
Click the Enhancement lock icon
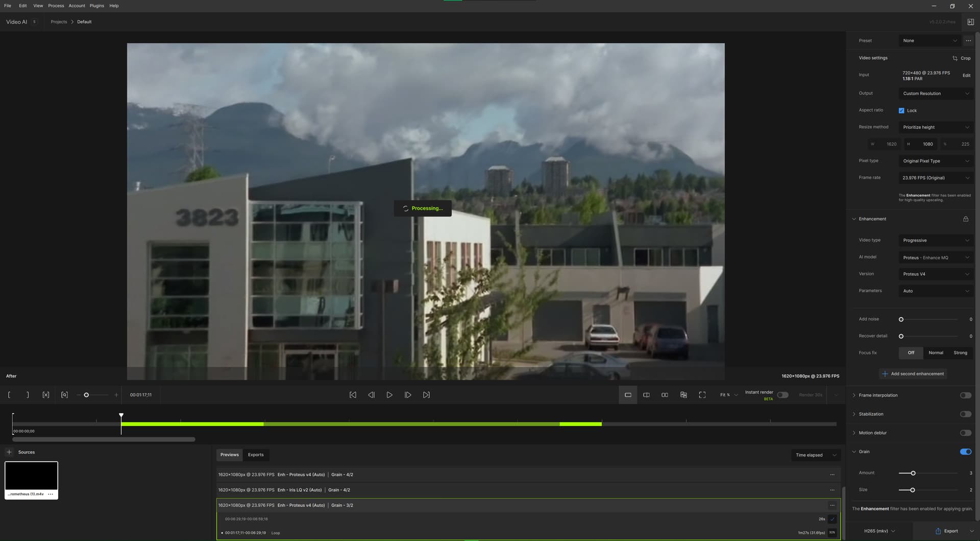pyautogui.click(x=966, y=219)
